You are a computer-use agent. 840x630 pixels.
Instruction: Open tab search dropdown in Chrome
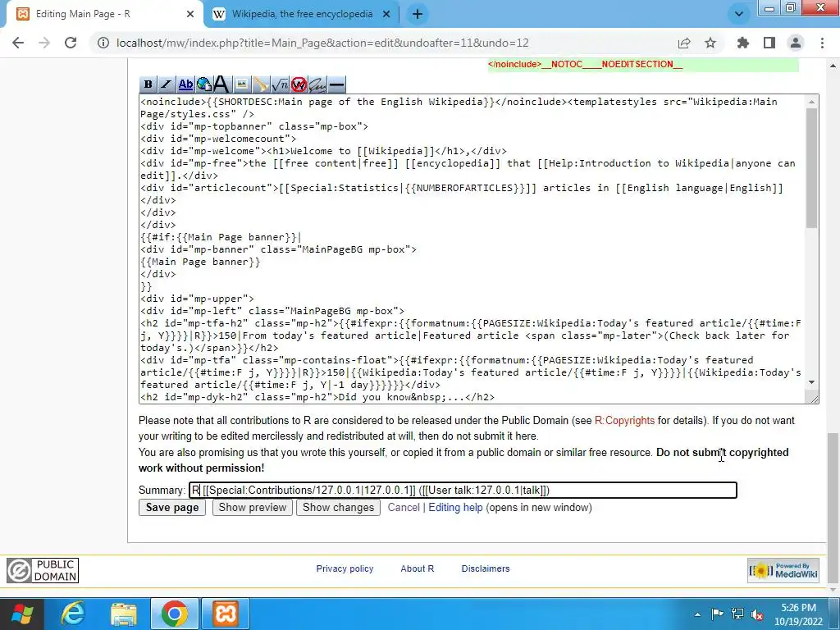click(x=739, y=15)
